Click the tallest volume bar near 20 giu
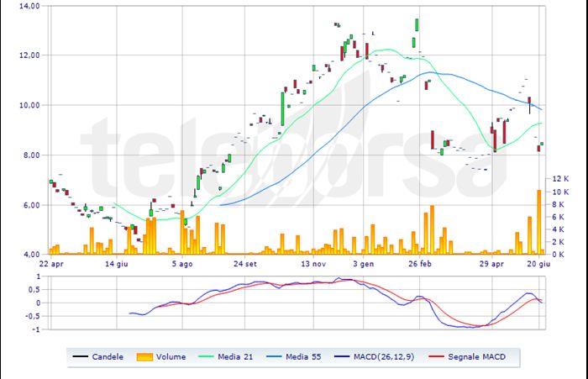The height and width of the screenshot is (379, 588). [539, 222]
